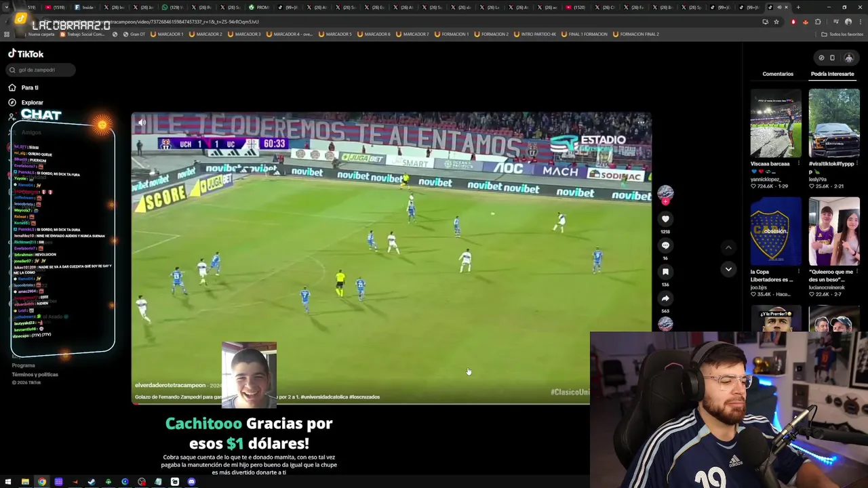
Task: Switch to the Podría interesarte tab
Action: (x=832, y=74)
